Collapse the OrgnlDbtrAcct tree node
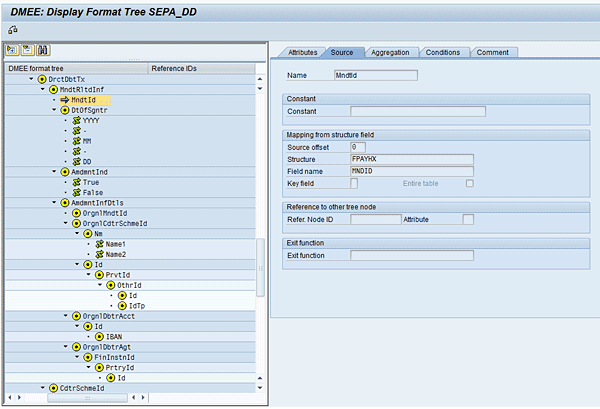This screenshot has width=600, height=409. [65, 315]
